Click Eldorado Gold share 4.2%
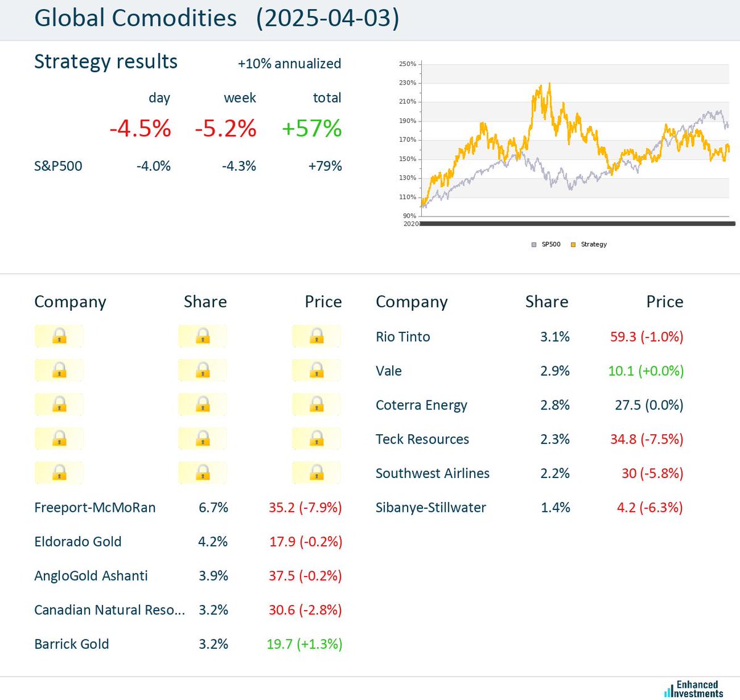Screen dimensions: 740x700 213,541
